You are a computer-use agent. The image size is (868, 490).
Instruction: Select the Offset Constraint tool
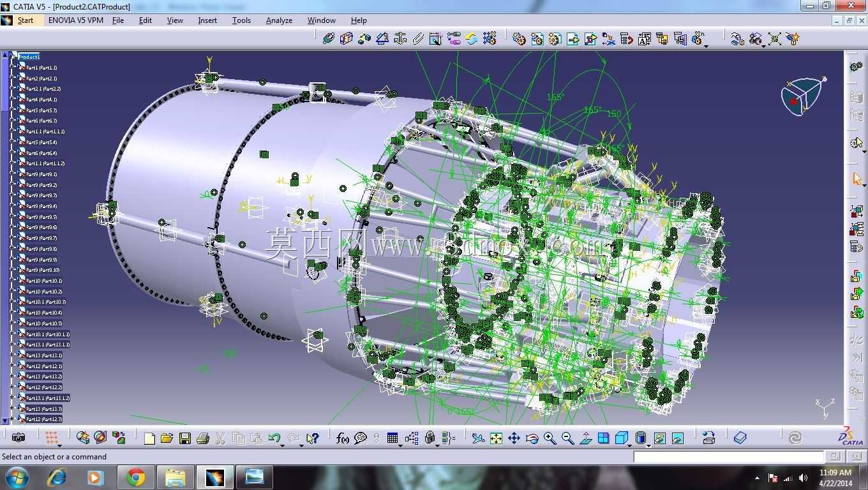point(364,39)
